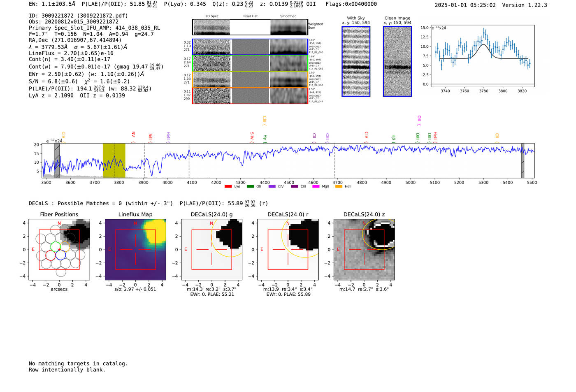Click the NV line label above the spectrum

click(x=133, y=137)
